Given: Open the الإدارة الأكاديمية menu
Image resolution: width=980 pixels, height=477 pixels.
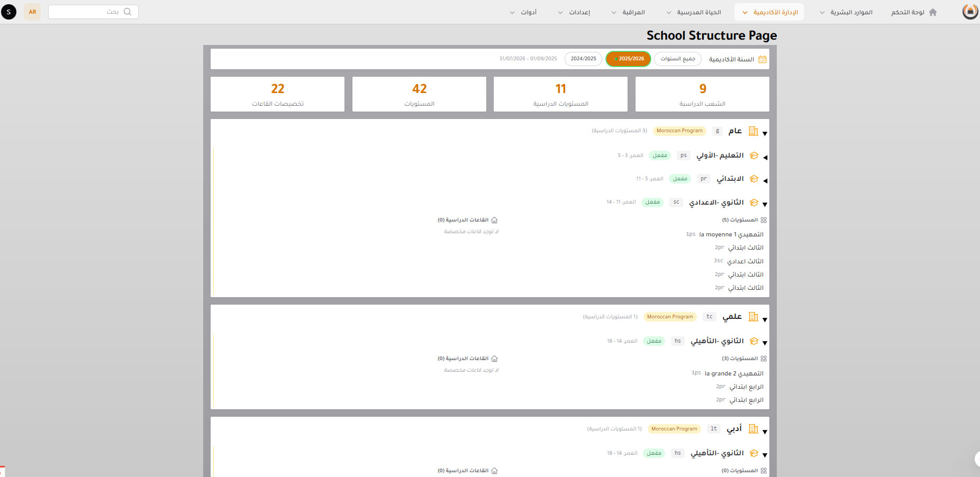Looking at the screenshot, I should [x=770, y=12].
